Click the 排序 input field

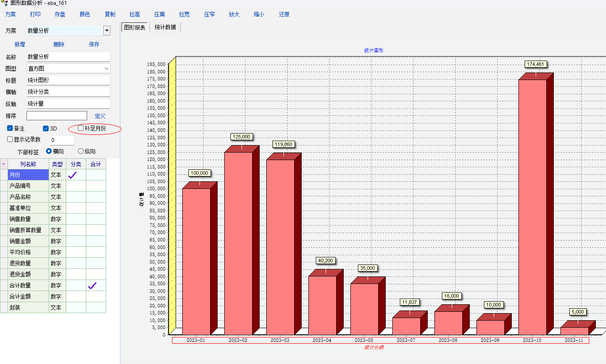[57, 116]
